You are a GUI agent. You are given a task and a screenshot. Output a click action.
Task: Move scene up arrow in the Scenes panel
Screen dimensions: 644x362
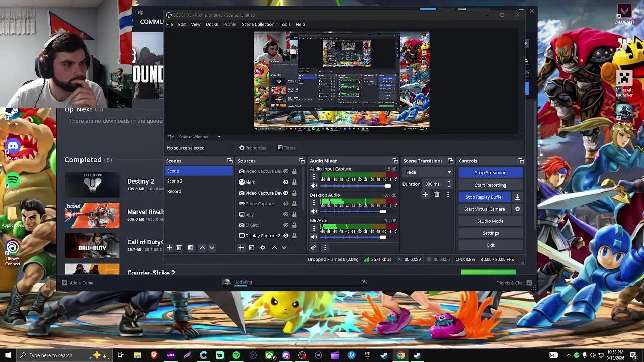[202, 248]
